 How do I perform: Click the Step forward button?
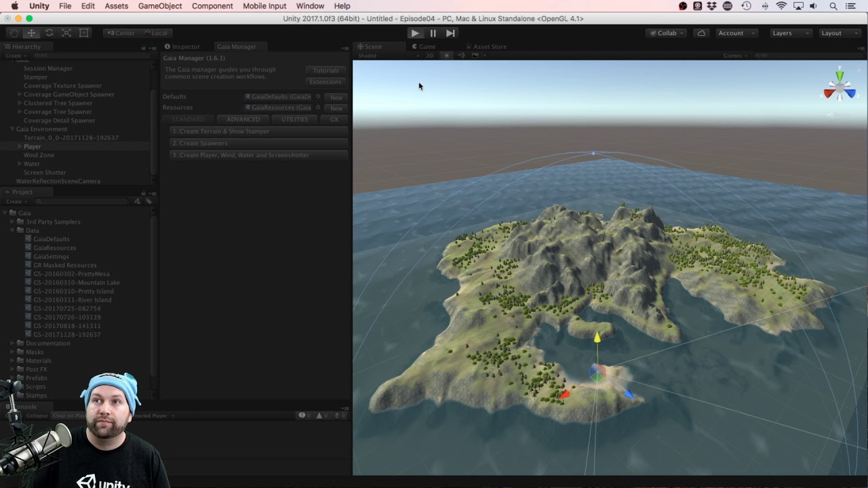(450, 33)
